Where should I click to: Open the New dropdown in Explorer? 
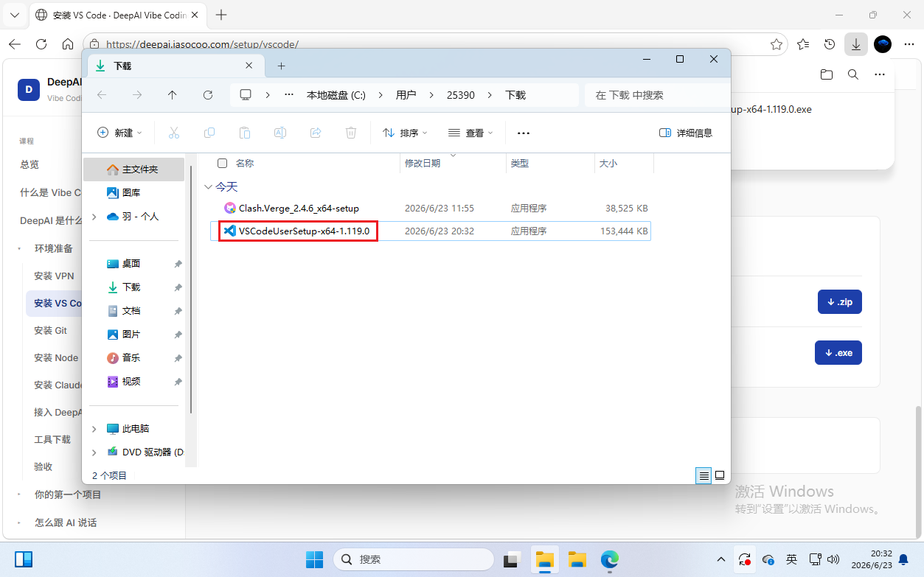point(119,133)
